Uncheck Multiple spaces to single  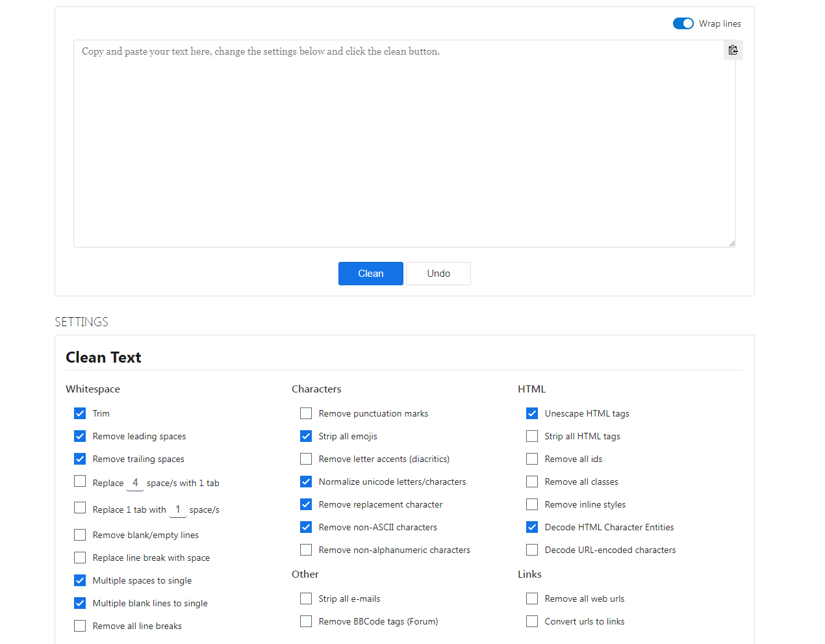pos(79,580)
